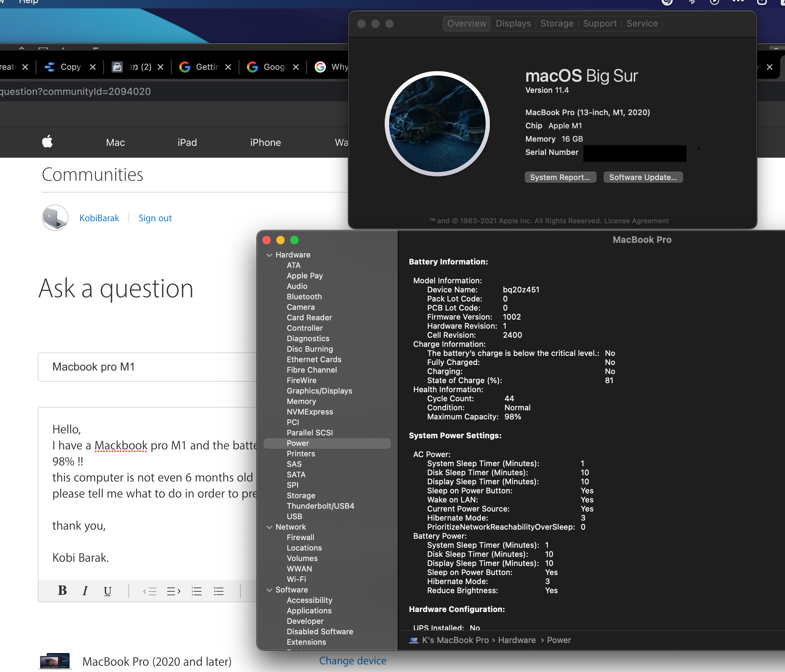Screen dimensions: 785x672
Task: Click the Change device link
Action: pyautogui.click(x=352, y=660)
